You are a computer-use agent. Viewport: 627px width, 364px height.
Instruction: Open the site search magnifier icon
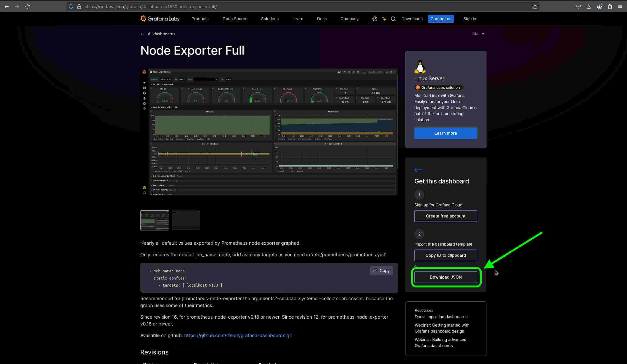coord(393,19)
